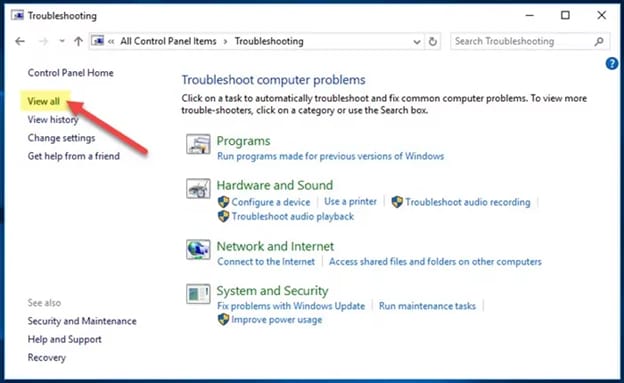Viewport: 624px width, 383px height.
Task: Open Security and Maintenance
Action: 82,321
